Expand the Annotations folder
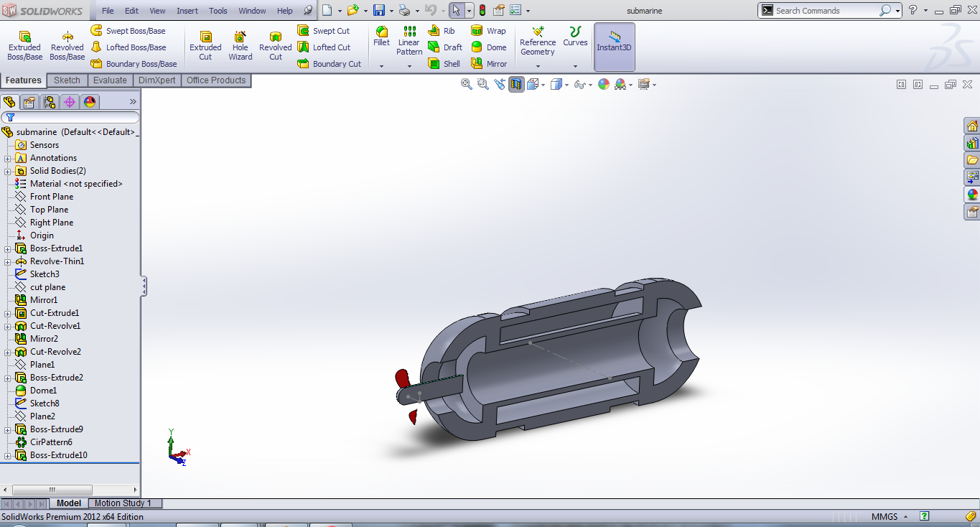Viewport: 980px width, 527px height. click(x=7, y=158)
